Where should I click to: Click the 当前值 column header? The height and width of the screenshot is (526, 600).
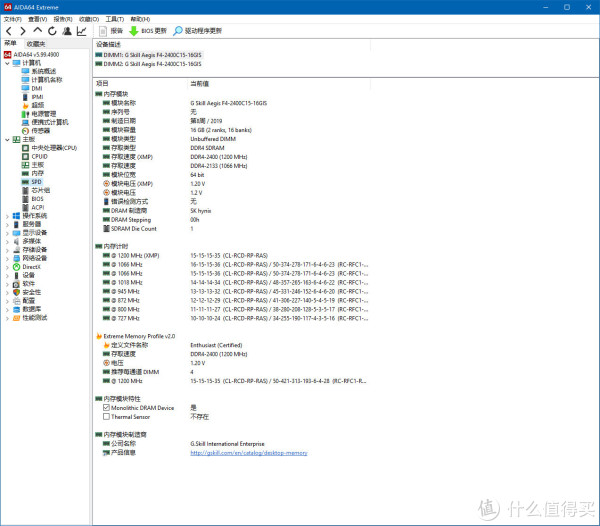(x=200, y=84)
